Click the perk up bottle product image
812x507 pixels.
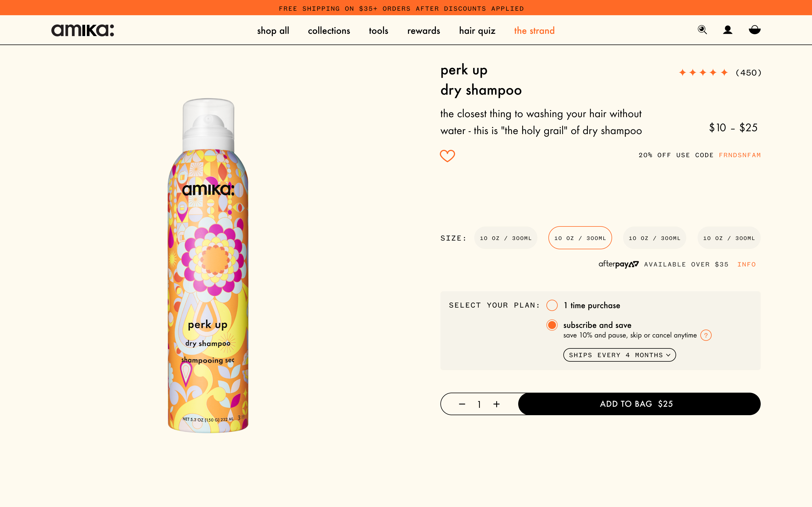click(x=208, y=265)
